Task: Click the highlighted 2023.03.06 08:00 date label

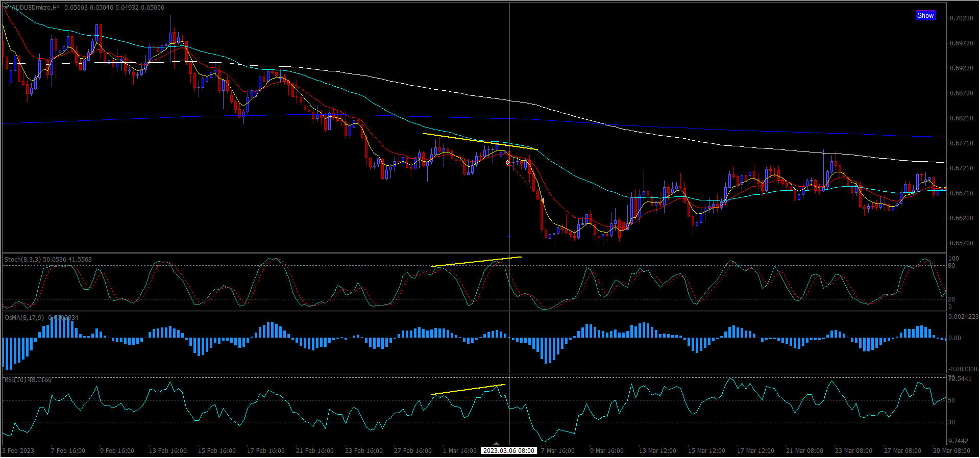Action: (508, 451)
